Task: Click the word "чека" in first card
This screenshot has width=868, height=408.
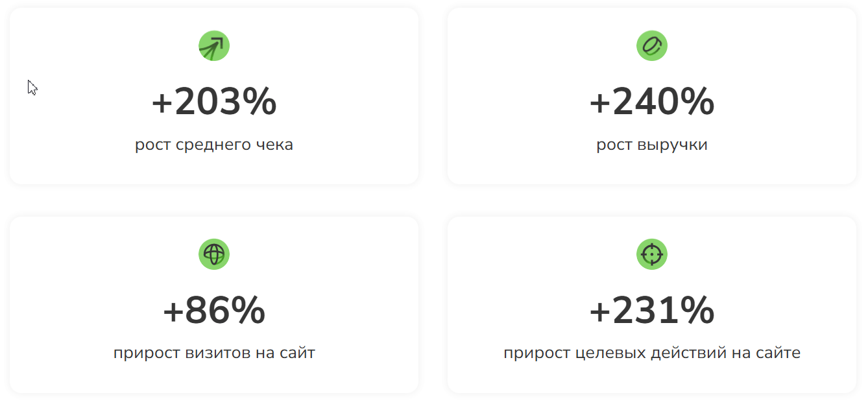Action: [277, 145]
